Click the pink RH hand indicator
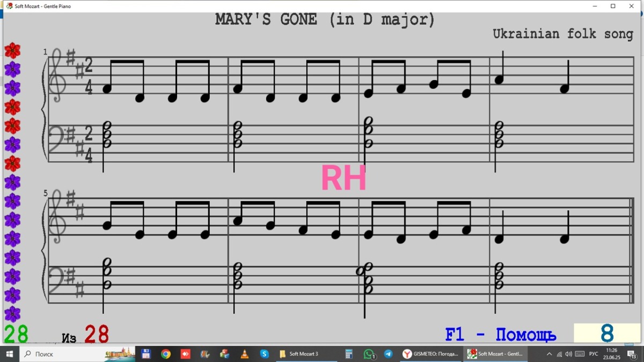644x362 pixels. [343, 178]
